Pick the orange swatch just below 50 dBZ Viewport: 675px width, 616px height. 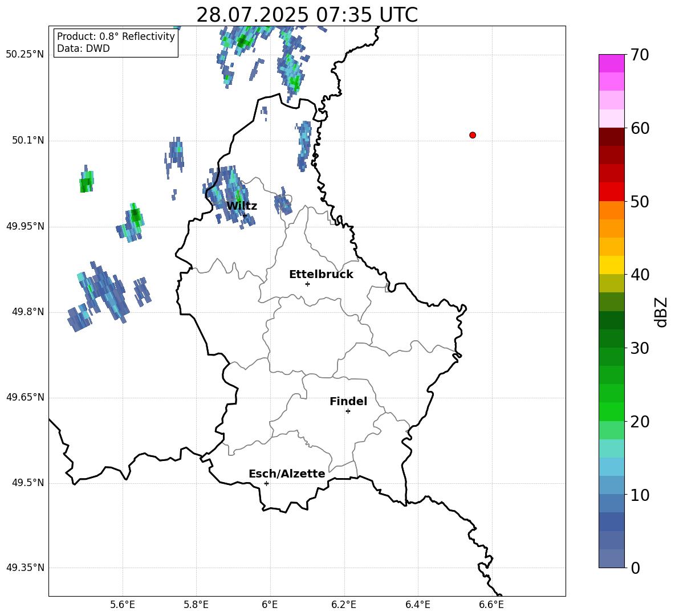[612, 210]
